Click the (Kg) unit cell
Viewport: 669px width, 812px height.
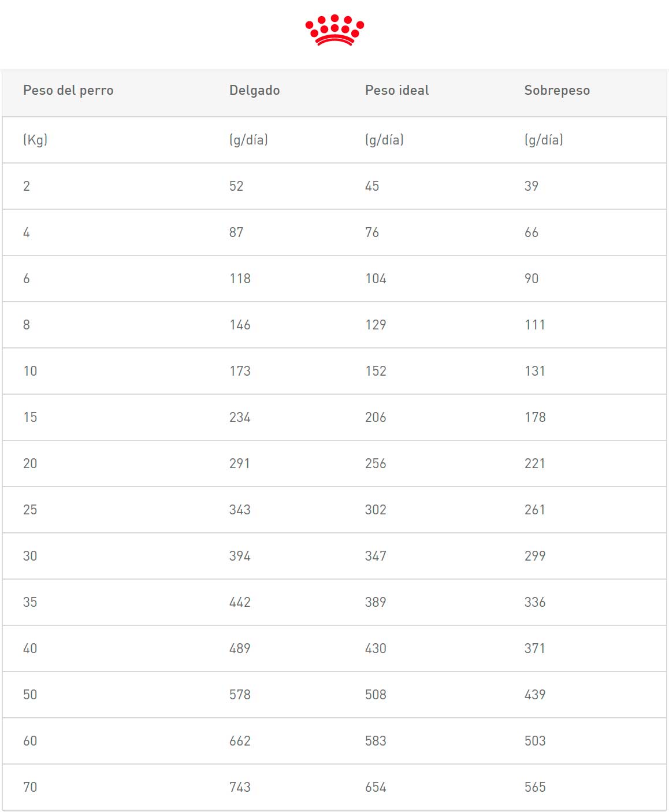point(35,140)
